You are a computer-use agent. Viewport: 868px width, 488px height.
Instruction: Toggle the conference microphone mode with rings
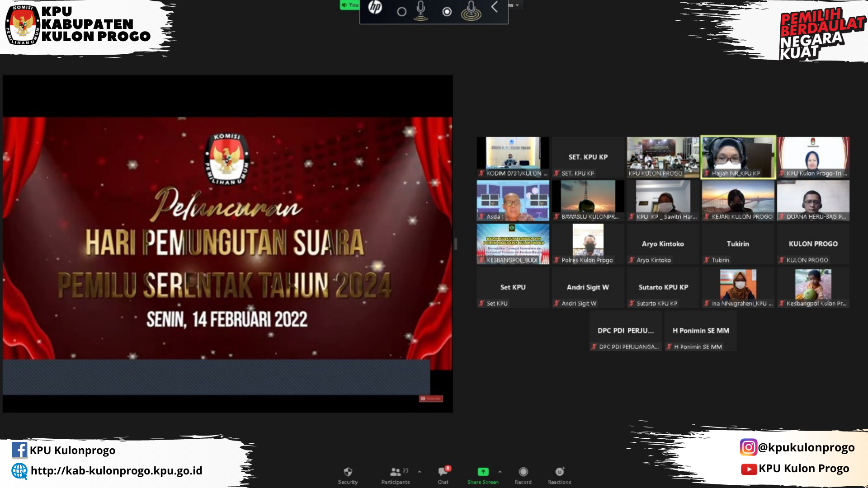pyautogui.click(x=471, y=11)
